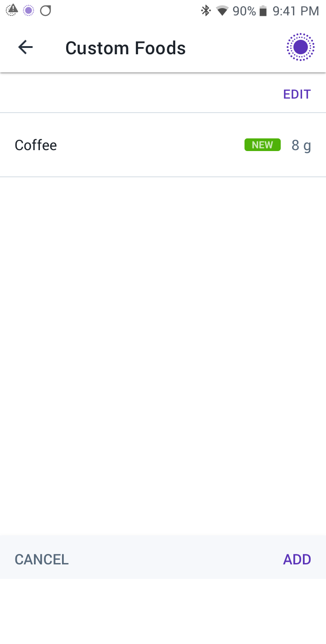Tap the Bluetooth status icon

point(206,11)
